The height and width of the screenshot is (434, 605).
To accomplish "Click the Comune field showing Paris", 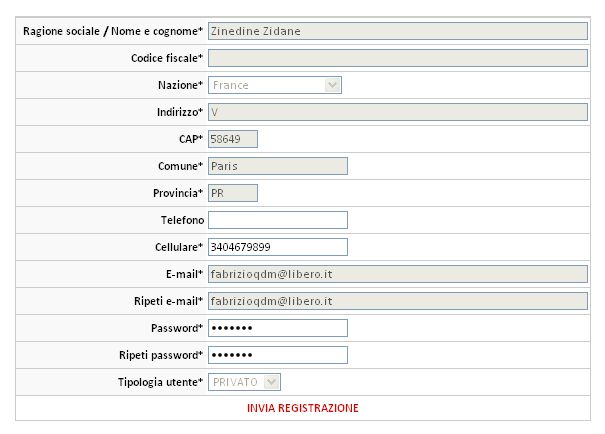I will click(x=277, y=166).
